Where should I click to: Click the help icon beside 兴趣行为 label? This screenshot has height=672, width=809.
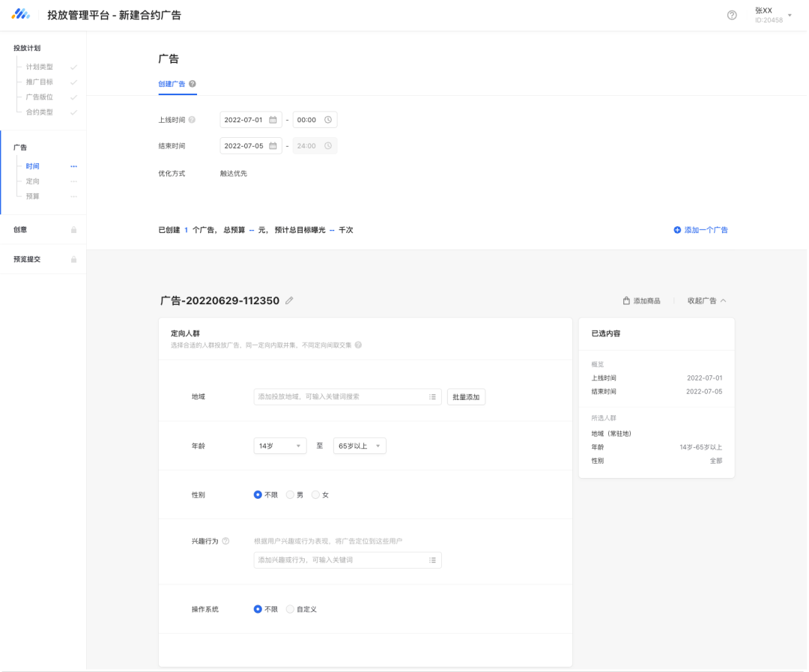225,541
